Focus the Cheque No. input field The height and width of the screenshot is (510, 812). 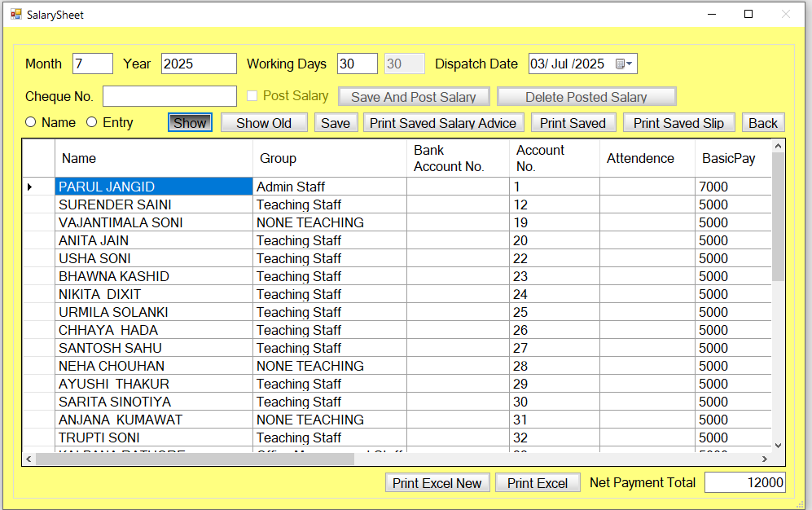170,96
